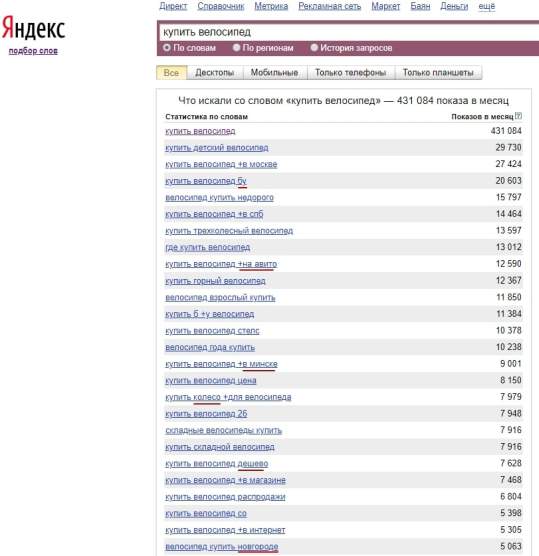This screenshot has height=556, width=539.
Task: Click the купить складной велосипед link
Action: [x=220, y=447]
